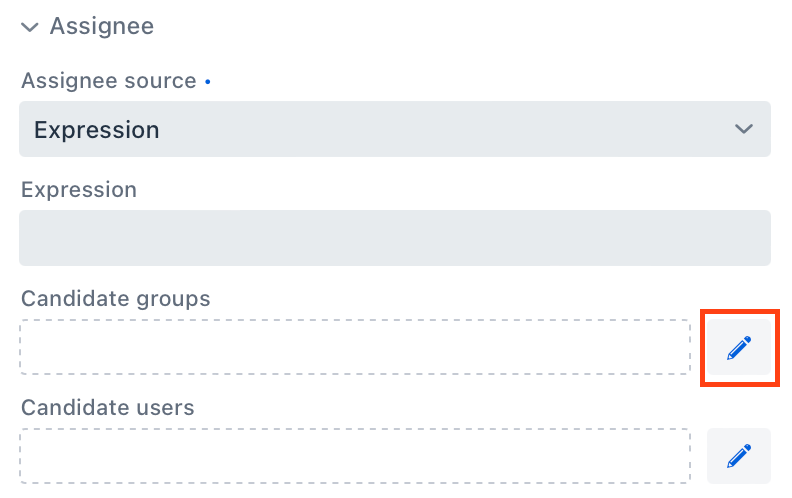Click the Assignee section title
Viewport: 792px width, 498px height.
click(x=101, y=27)
